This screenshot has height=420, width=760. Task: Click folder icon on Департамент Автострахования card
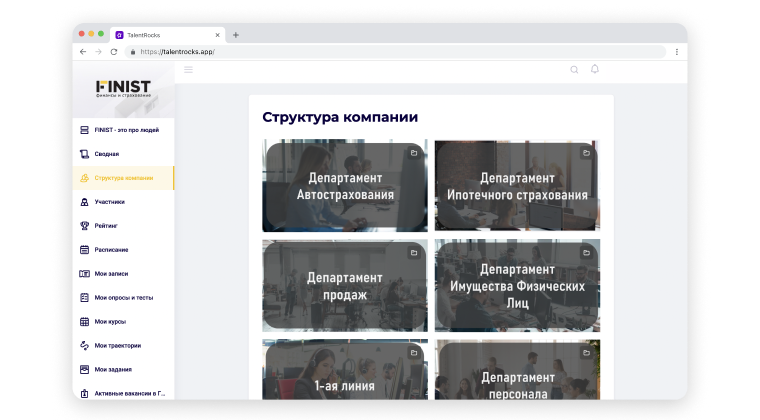414,153
